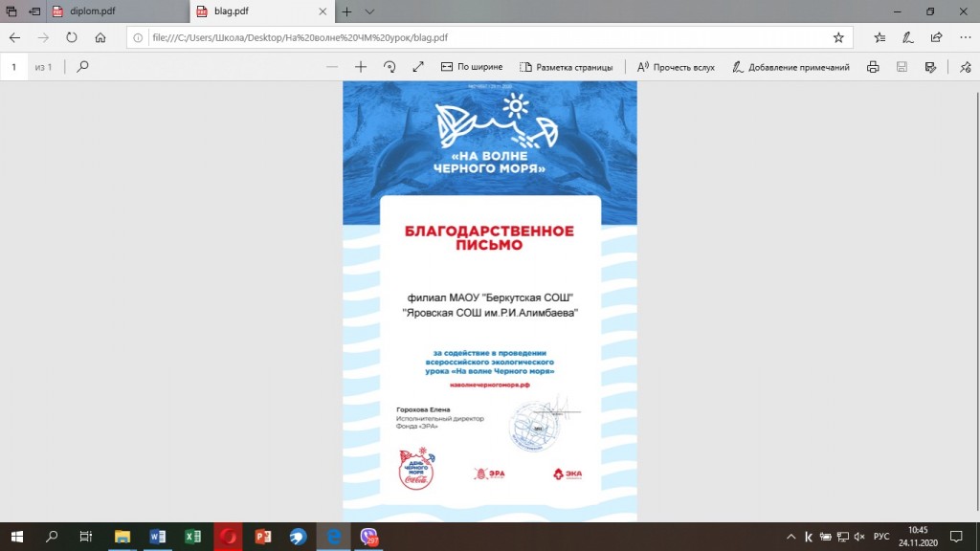Expand the tab preview chevron
This screenshot has height=551, width=980.
(370, 11)
